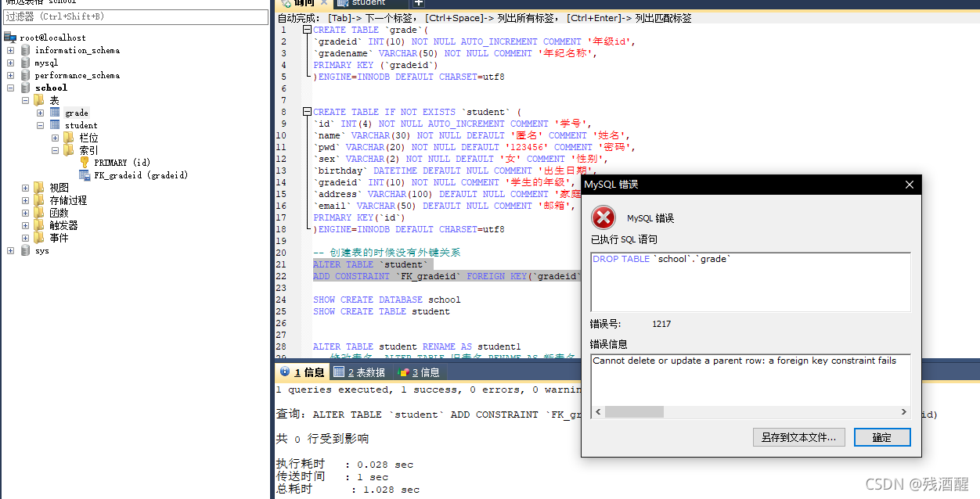The image size is (980, 499).
Task: Close the MySQL 错误 dialog
Action: tap(909, 185)
